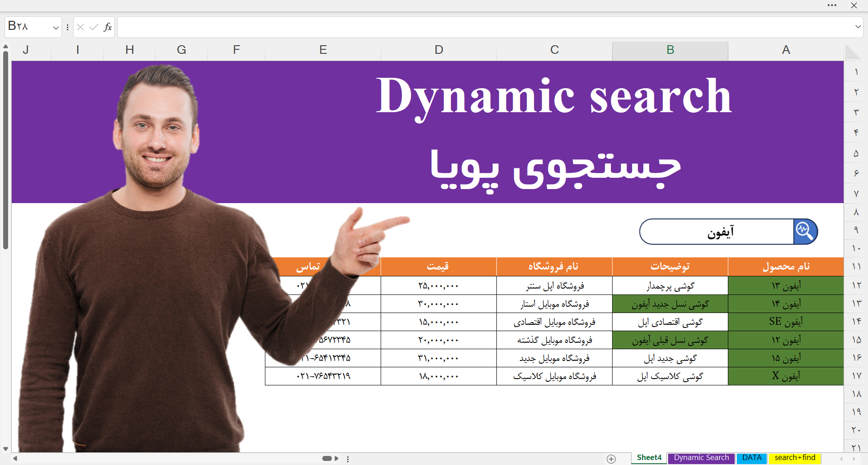
Task: Select column B header
Action: (670, 50)
